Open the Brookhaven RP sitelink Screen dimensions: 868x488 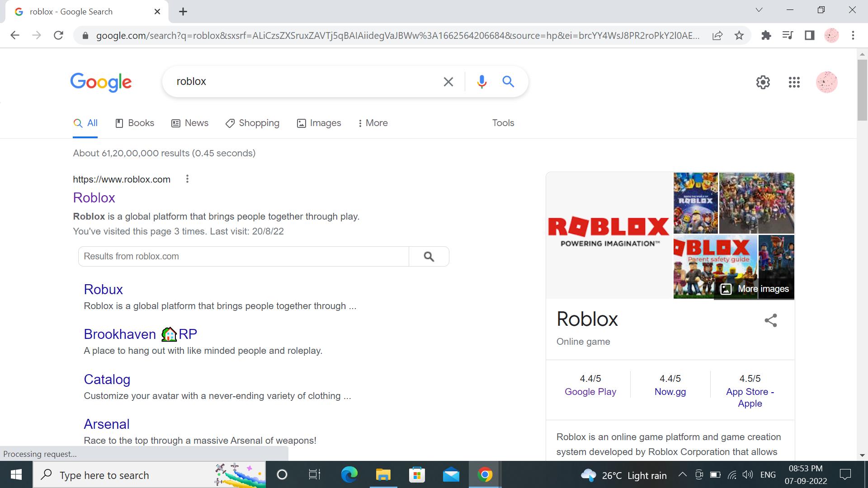tap(141, 334)
